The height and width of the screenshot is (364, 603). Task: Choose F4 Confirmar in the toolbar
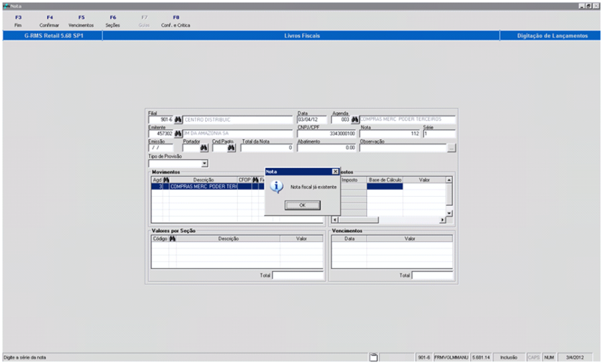coord(49,21)
